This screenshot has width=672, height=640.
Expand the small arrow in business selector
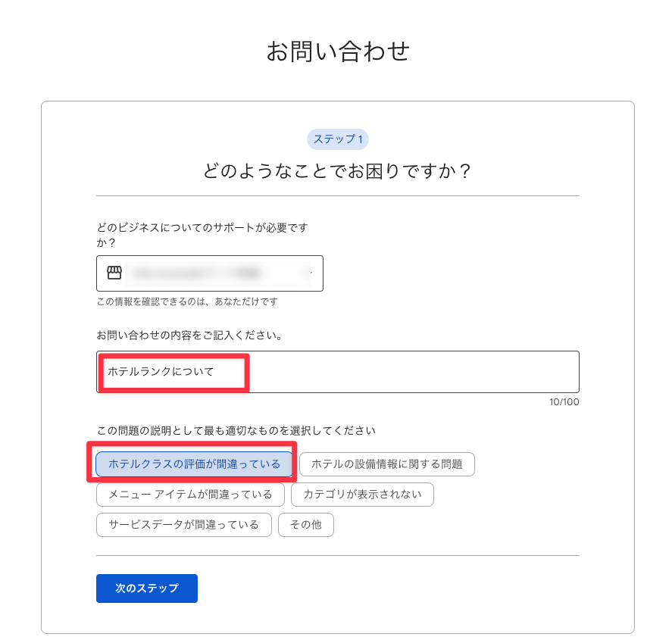pos(311,273)
